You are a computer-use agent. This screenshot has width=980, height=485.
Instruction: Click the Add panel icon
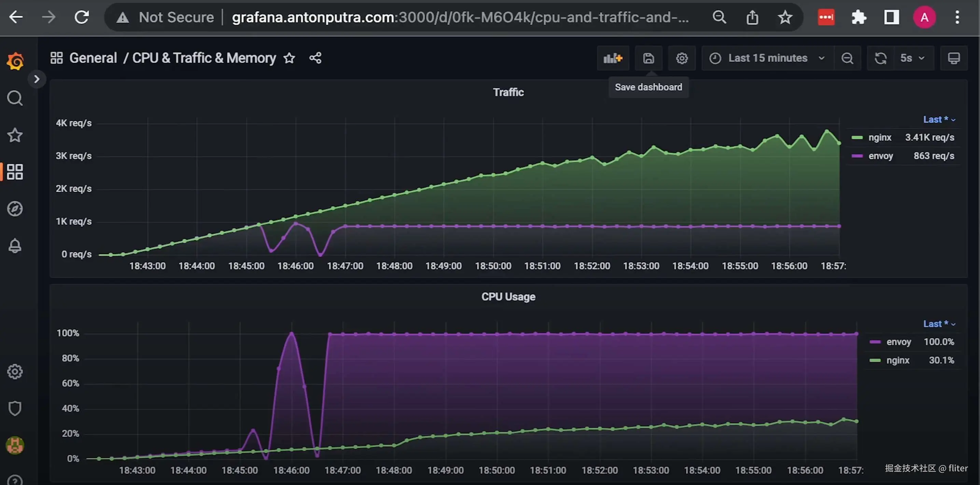coord(613,58)
